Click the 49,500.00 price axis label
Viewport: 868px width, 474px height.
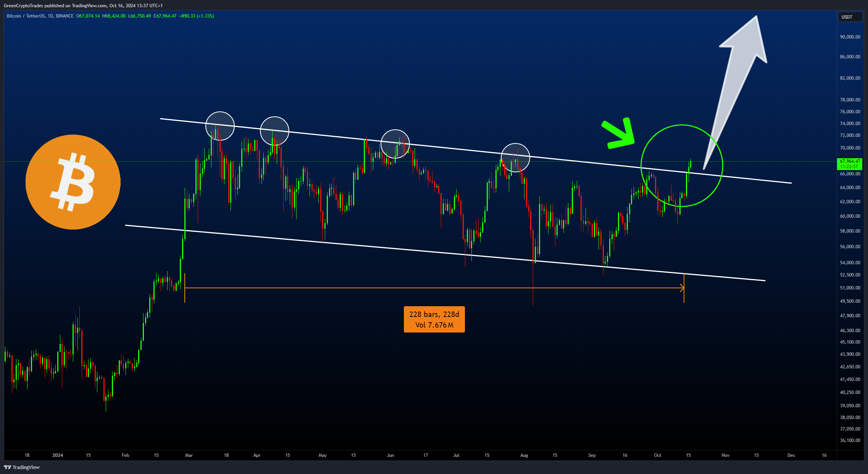(850, 301)
